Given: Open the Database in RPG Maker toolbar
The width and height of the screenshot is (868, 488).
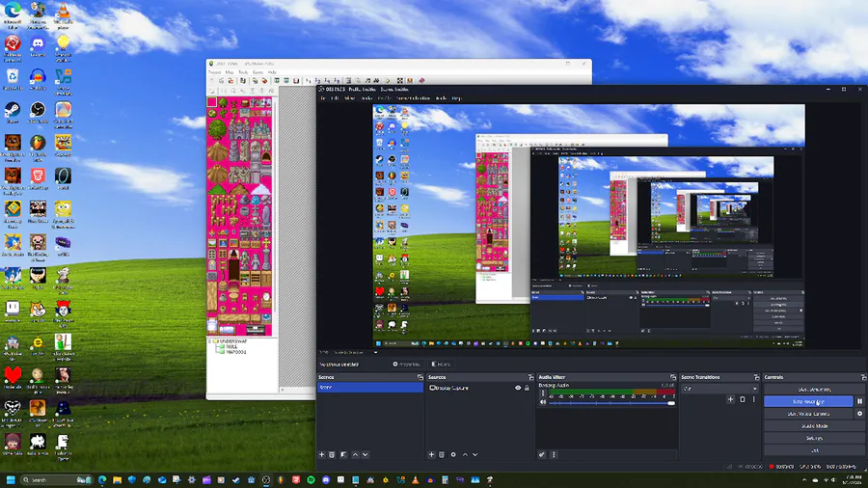Looking at the screenshot, I should (x=349, y=80).
